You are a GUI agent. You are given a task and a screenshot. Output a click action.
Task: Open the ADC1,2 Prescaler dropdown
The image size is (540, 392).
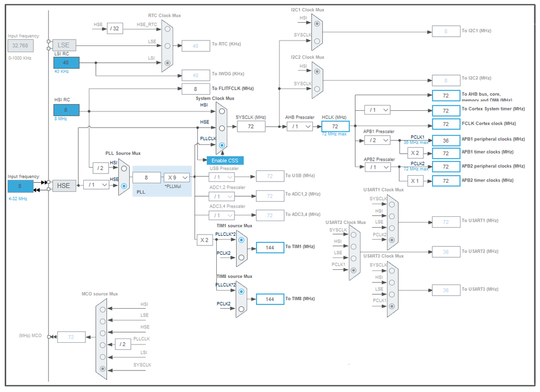click(x=222, y=196)
